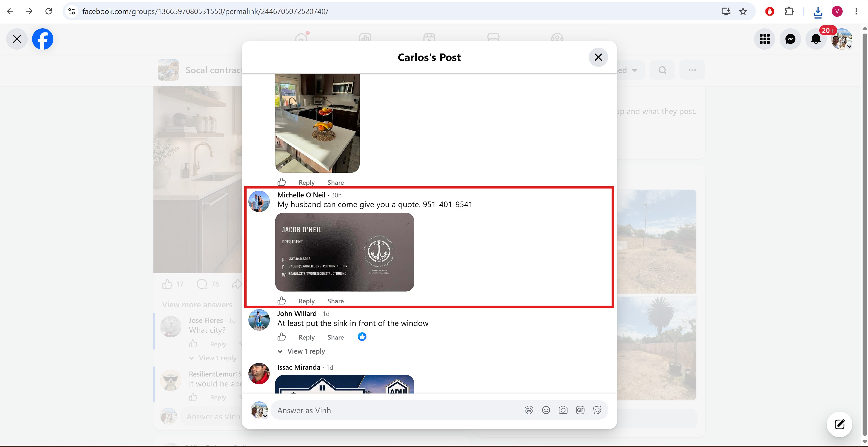
Task: Insert an emoji in the answer box
Action: tap(546, 410)
